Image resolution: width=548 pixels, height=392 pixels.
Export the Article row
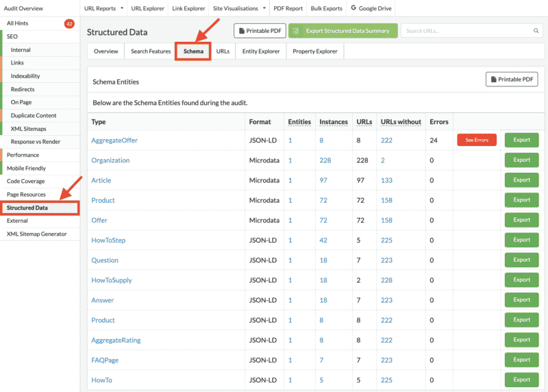coord(521,180)
